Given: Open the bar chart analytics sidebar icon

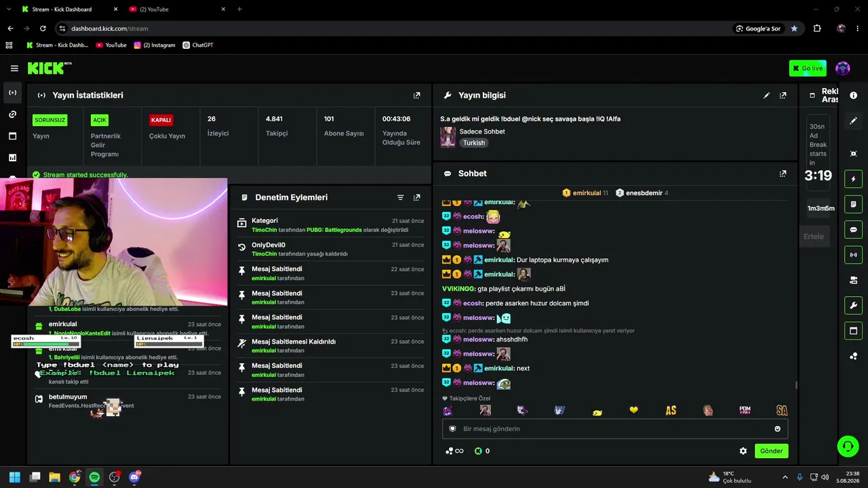Looking at the screenshot, I should tap(13, 158).
